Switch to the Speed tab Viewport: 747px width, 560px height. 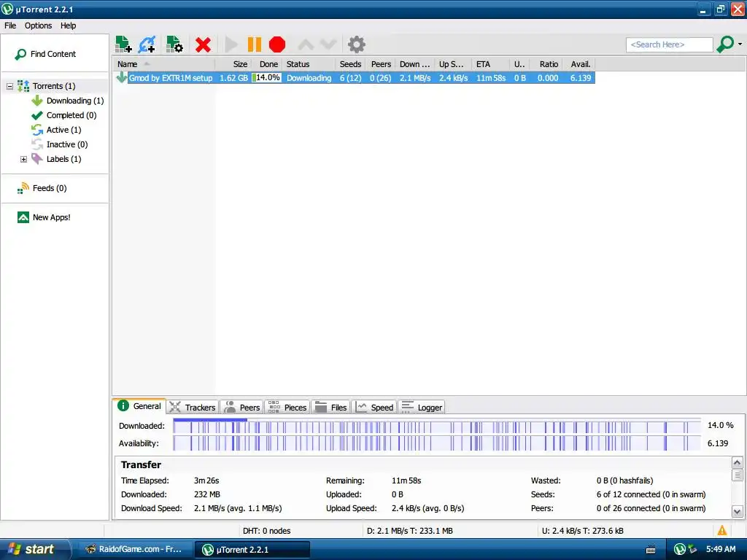click(x=374, y=407)
